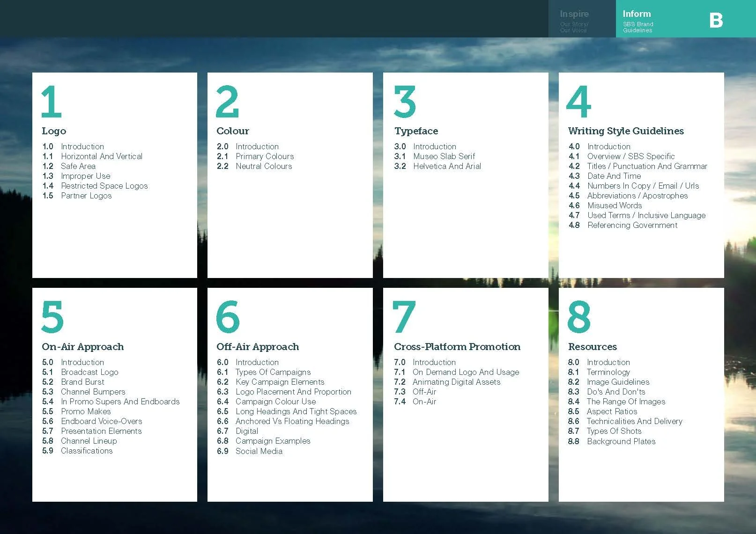This screenshot has width=756, height=534.
Task: Select 5.6 Endboard Voice-Overs
Action: click(x=92, y=421)
